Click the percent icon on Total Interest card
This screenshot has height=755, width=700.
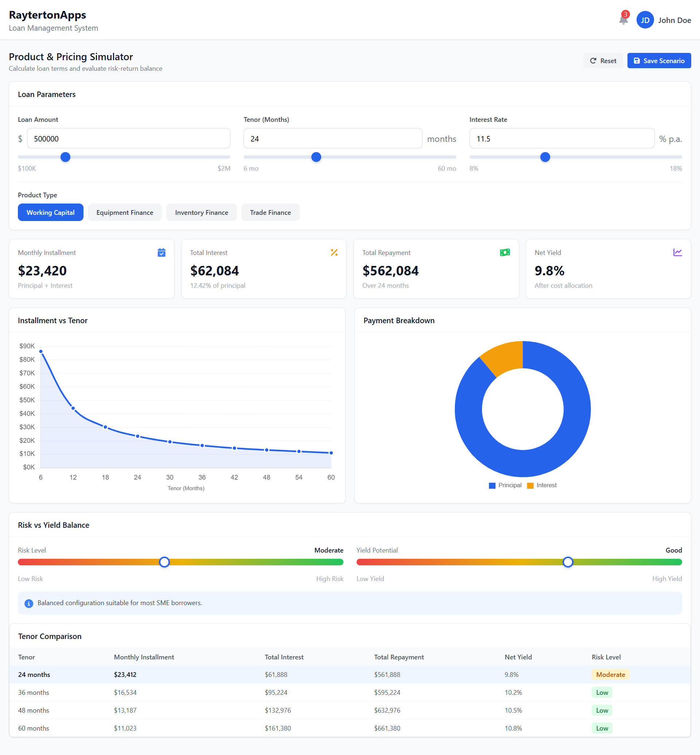(334, 252)
